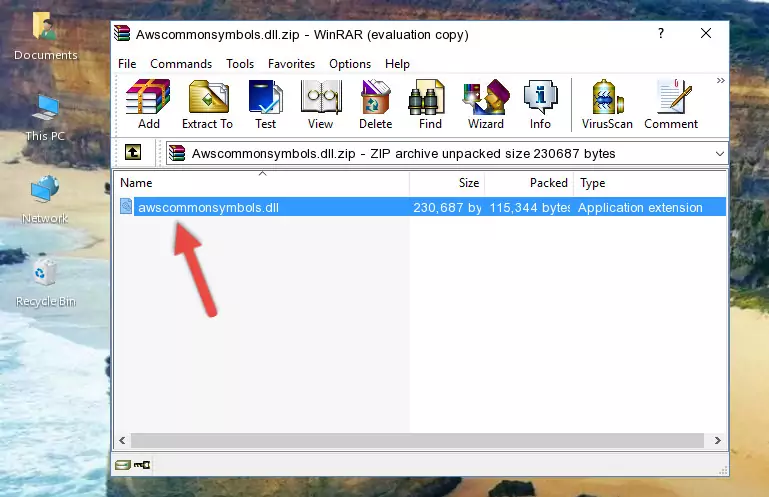Click the awscommonsymbols.dll file icon
Screen dimensions: 769x497
tap(126, 207)
